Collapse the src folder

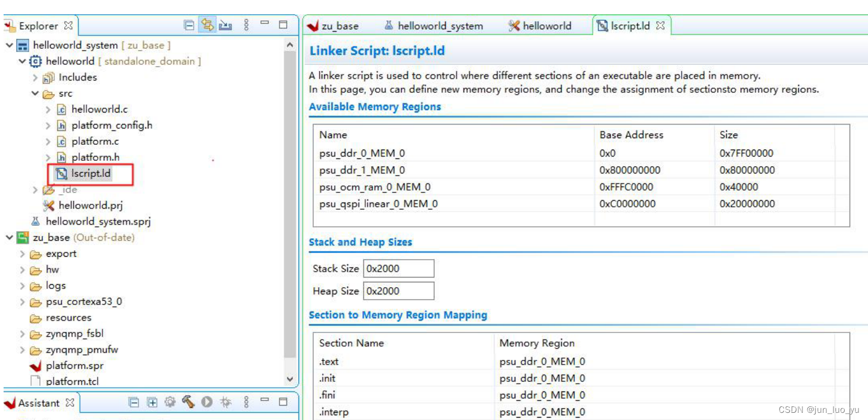(x=35, y=94)
